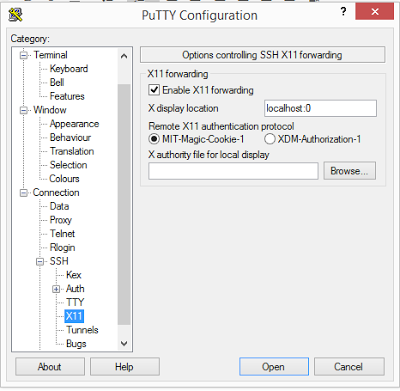Select MIT-Magic-Cookie-1 radio button
Image resolution: width=400 pixels, height=391 pixels.
[154, 139]
